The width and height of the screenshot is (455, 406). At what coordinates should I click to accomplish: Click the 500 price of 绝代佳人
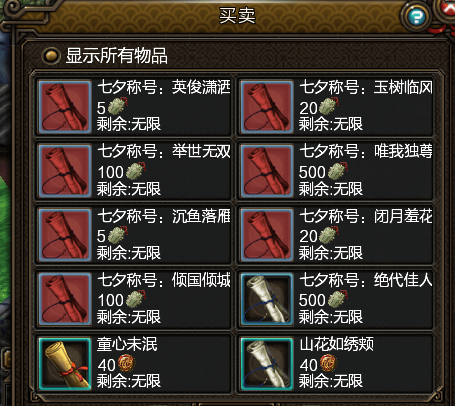(x=312, y=300)
